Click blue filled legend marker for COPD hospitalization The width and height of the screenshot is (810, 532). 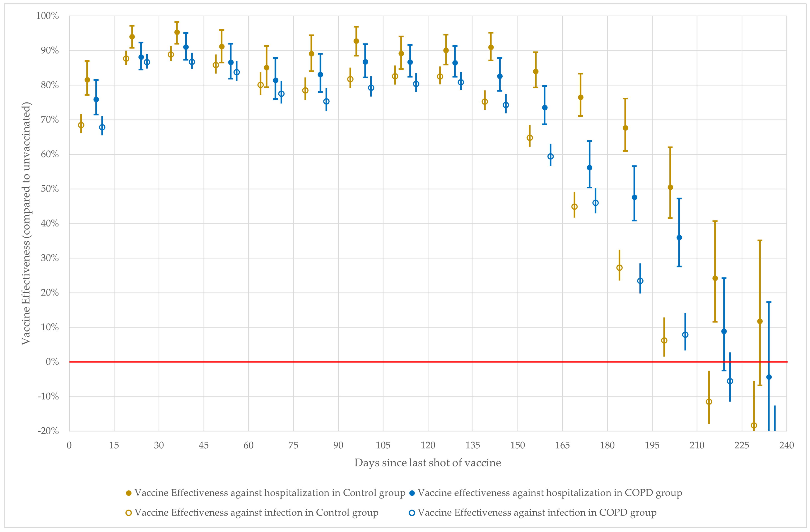coord(412,493)
